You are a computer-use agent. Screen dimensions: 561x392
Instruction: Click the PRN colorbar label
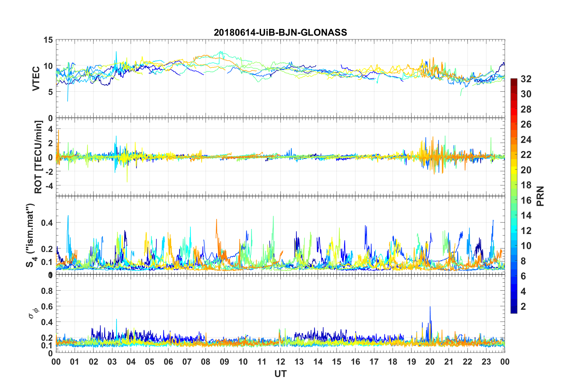tap(540, 196)
